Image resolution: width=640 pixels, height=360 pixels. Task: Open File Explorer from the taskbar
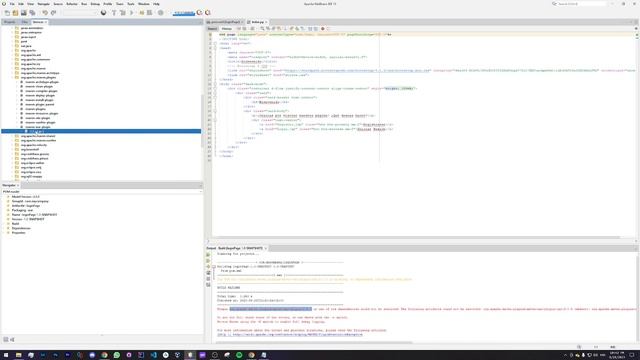point(18,355)
